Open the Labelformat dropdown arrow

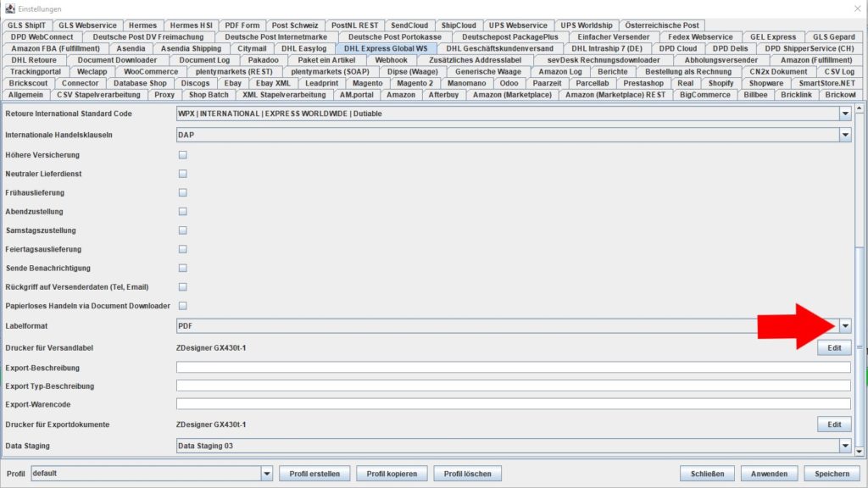pos(845,326)
